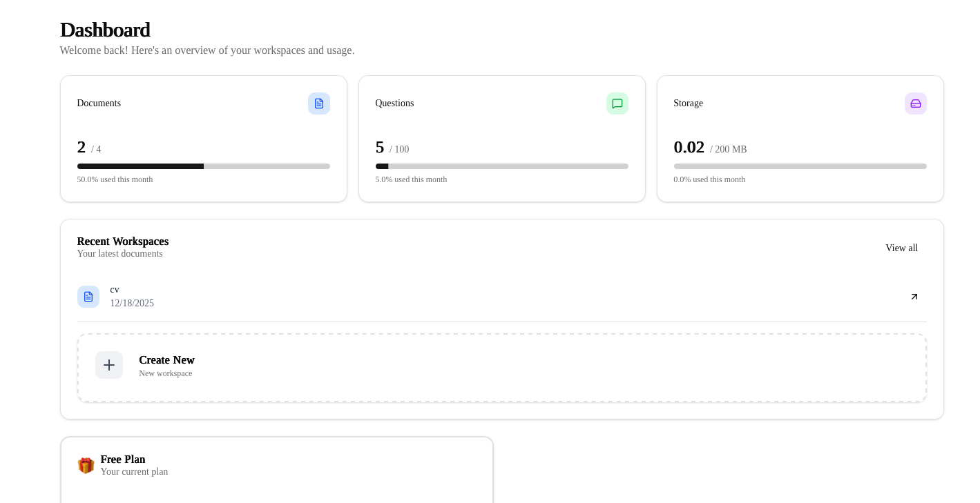Click the Documents usage progress bar

204,166
